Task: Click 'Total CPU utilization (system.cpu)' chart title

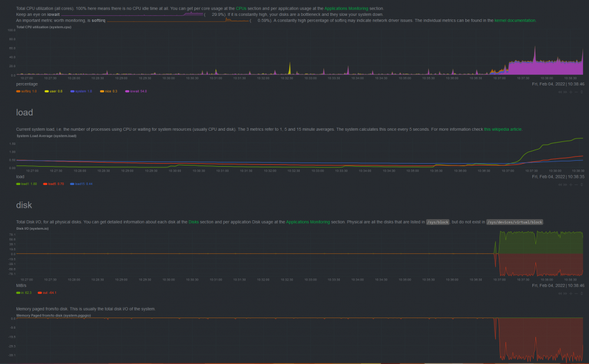Action: (x=44, y=27)
